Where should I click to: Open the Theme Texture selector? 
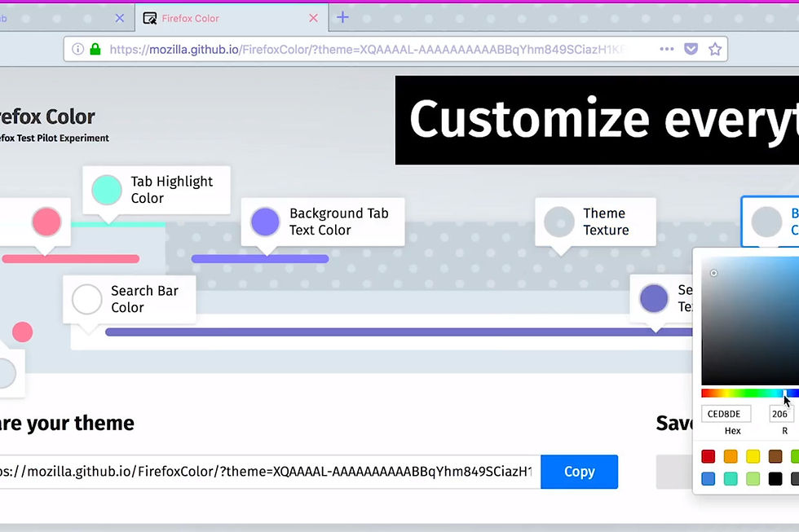(558, 221)
